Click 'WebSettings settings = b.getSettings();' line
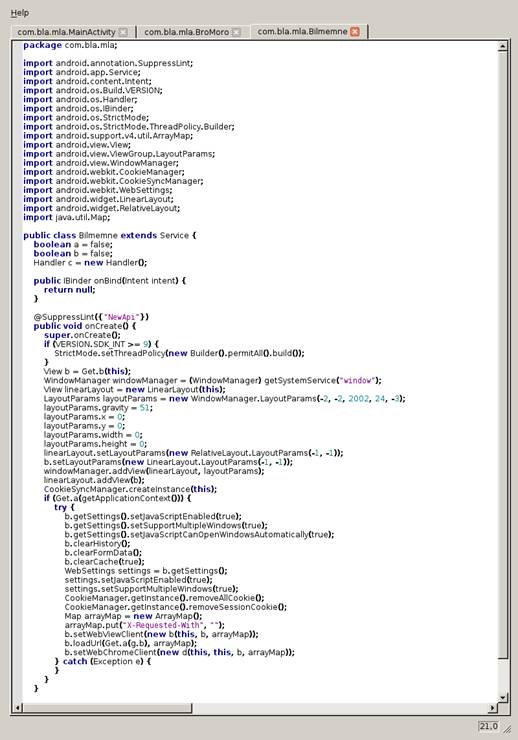This screenshot has height=740, width=518. tap(146, 571)
